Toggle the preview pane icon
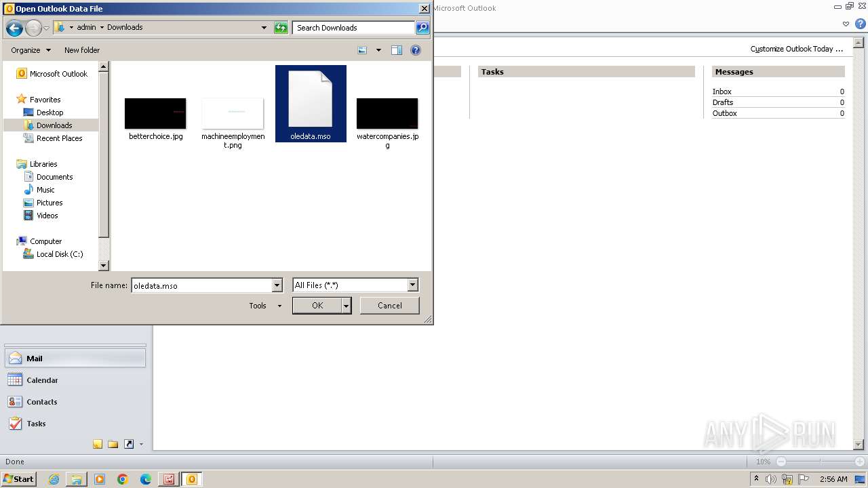This screenshot has height=488, width=868. click(x=397, y=50)
